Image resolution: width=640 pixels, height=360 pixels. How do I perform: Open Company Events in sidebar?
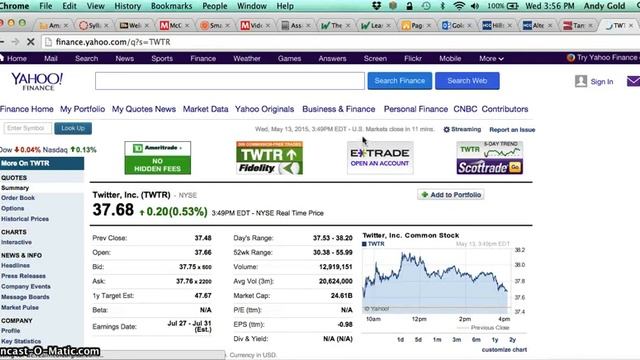[x=26, y=287]
